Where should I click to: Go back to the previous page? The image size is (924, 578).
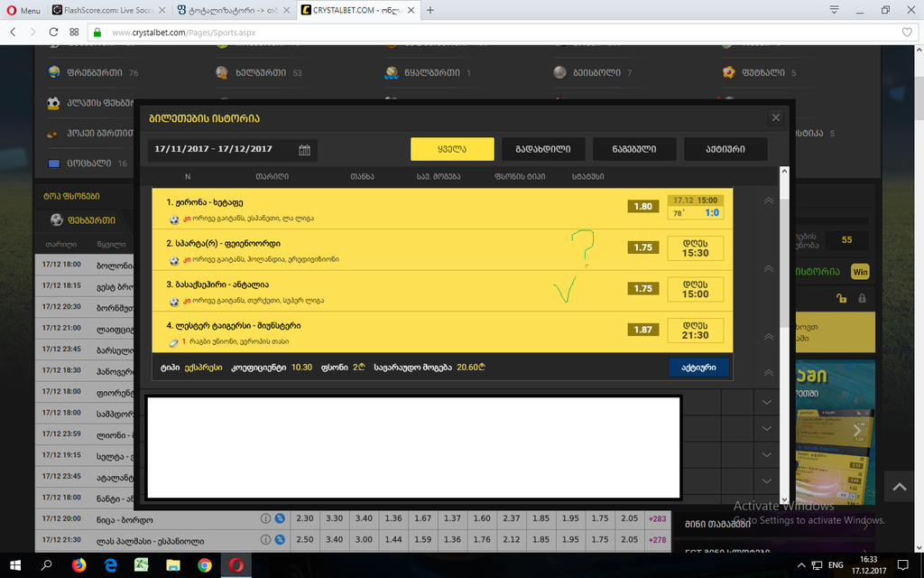coord(13,32)
